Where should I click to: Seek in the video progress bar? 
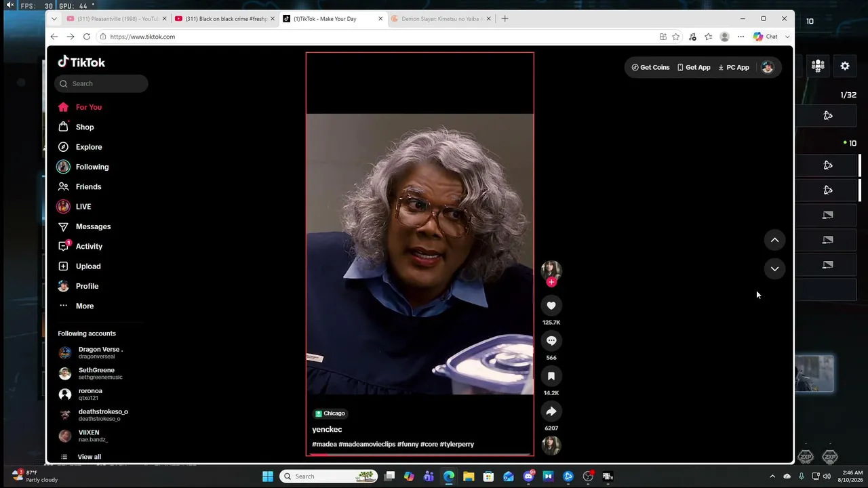tap(420, 454)
